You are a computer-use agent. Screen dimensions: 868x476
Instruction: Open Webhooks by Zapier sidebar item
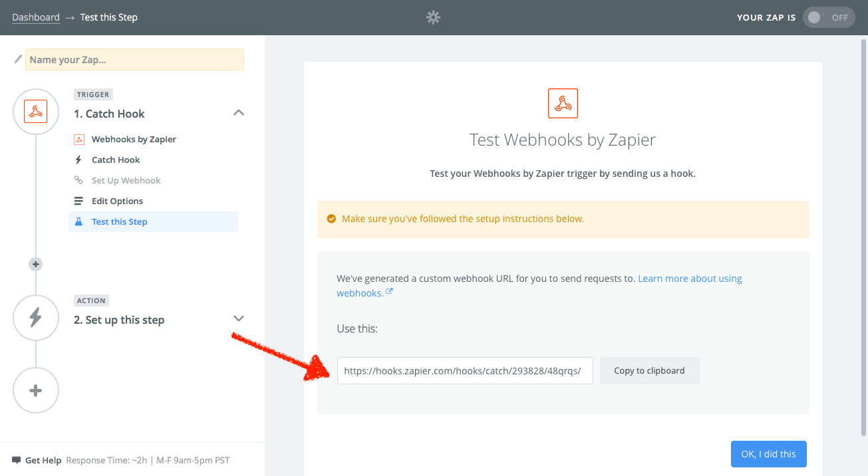(134, 139)
